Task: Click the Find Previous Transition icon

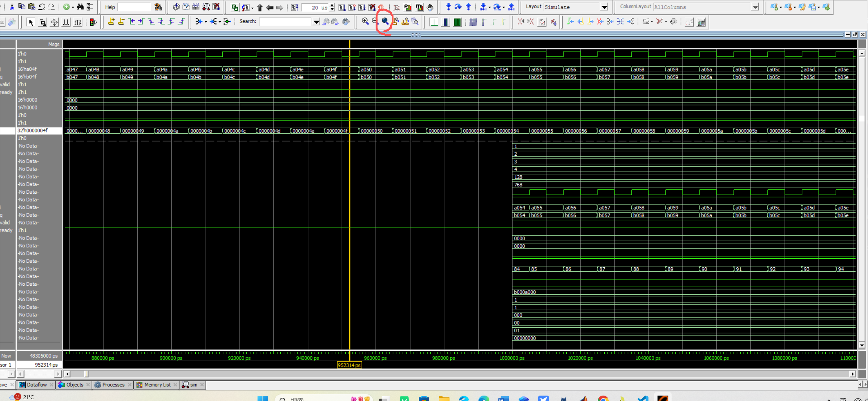Action: [132, 22]
